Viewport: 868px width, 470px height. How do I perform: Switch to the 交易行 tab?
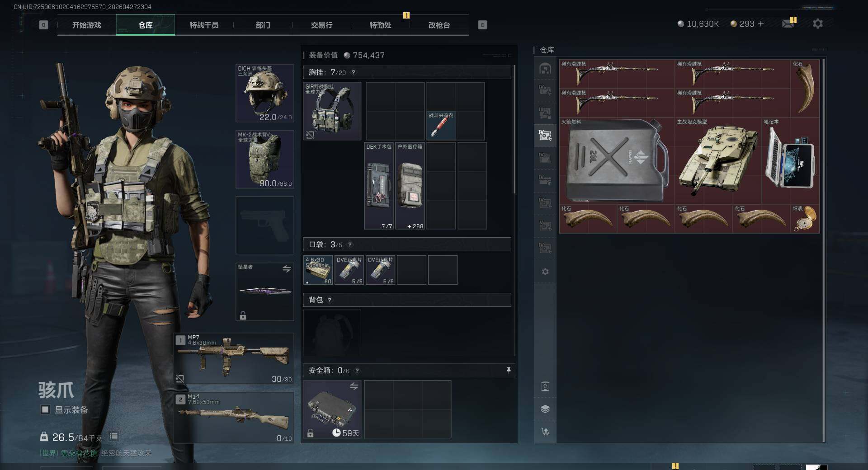pyautogui.click(x=321, y=25)
